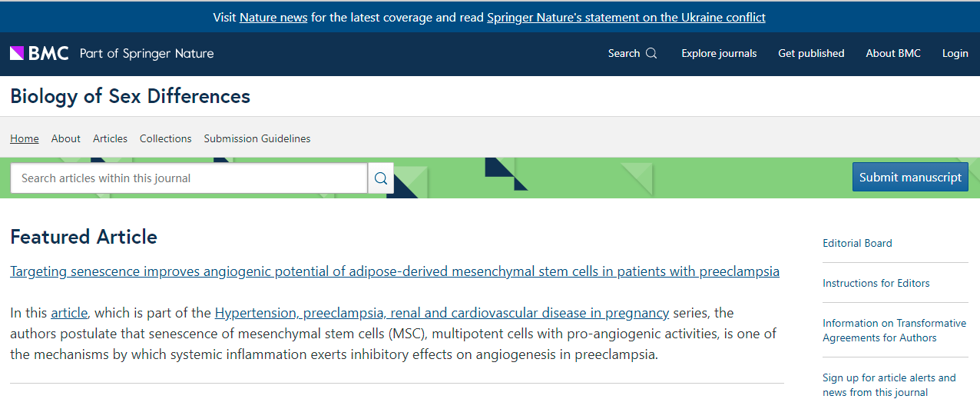This screenshot has width=980, height=399.
Task: Go to Get published
Action: (x=811, y=53)
